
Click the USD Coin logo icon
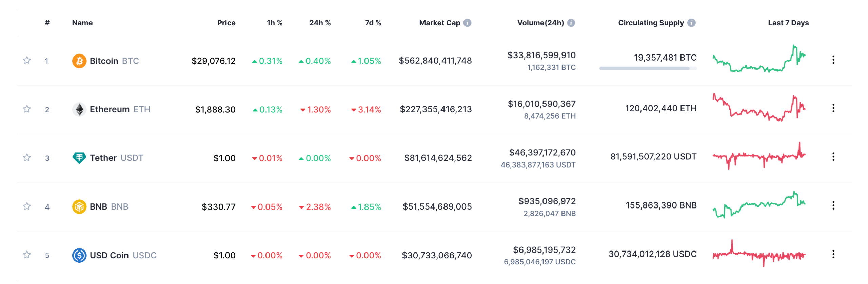point(79,255)
